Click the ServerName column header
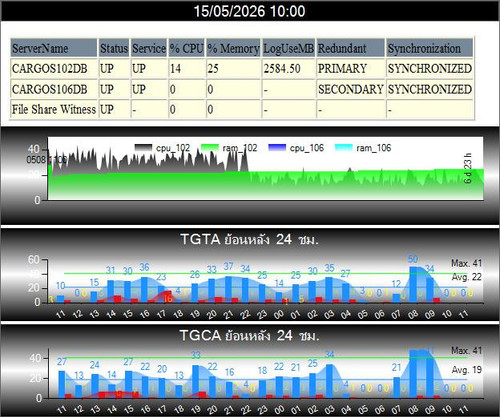Screen dimensions: 500x417 (x=54, y=48)
